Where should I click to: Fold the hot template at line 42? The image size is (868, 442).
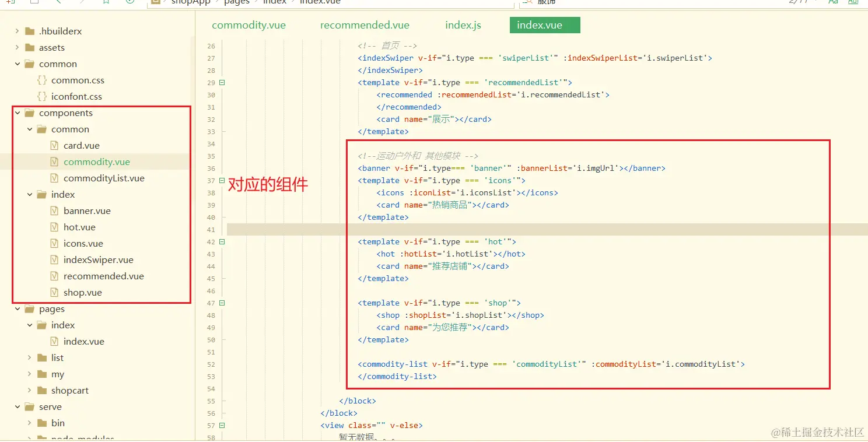(222, 242)
